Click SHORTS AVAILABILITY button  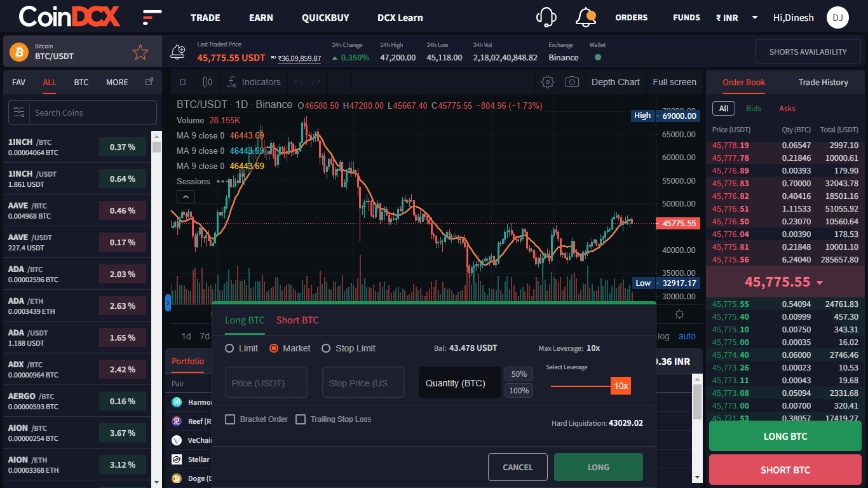pos(808,52)
